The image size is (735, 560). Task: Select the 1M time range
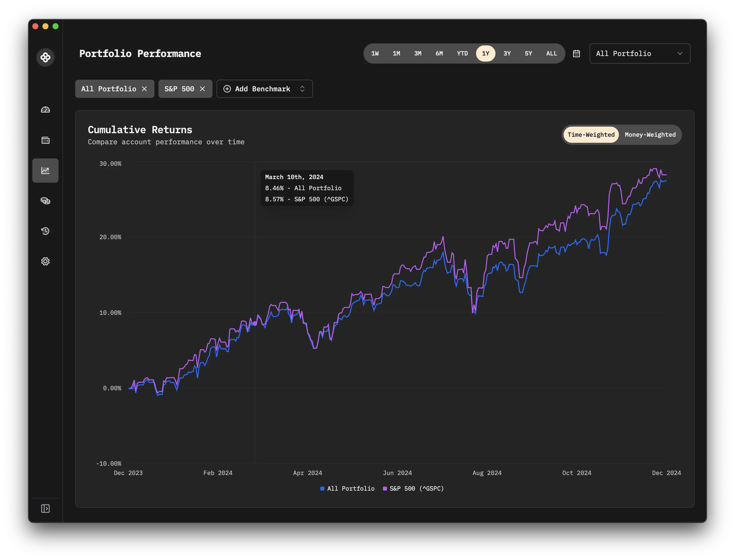396,53
